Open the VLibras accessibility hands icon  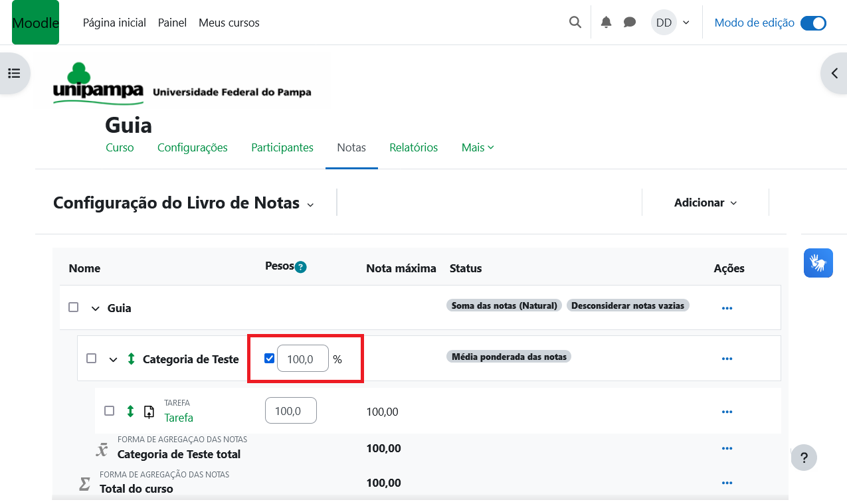point(818,263)
